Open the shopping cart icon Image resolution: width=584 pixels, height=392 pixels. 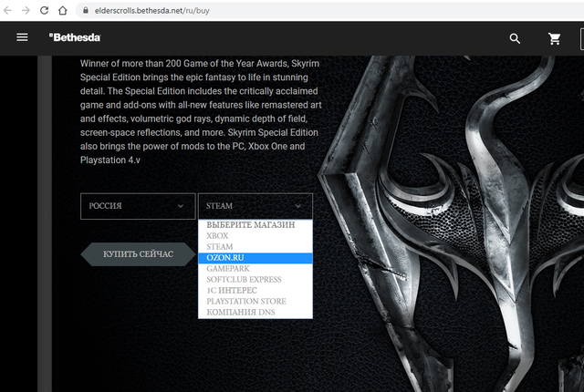(554, 38)
